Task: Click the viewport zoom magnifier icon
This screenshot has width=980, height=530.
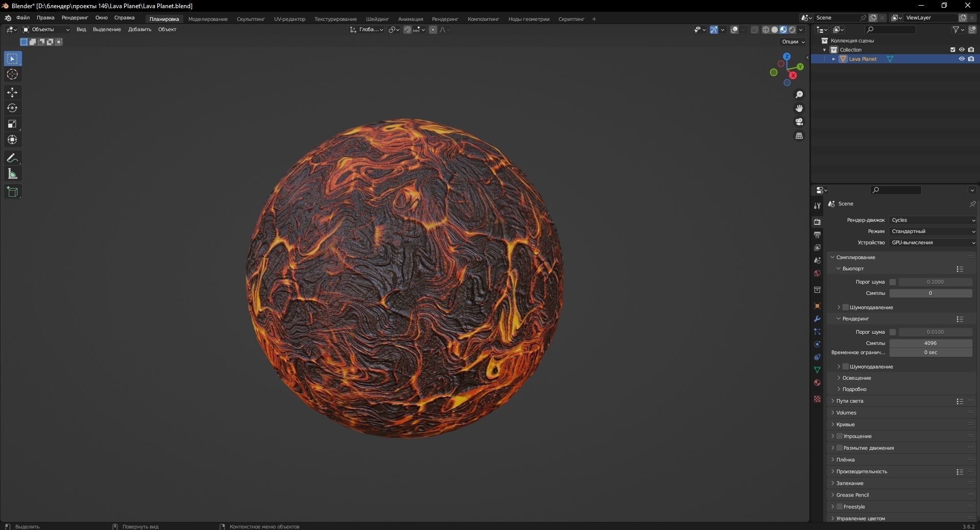Action: point(799,95)
